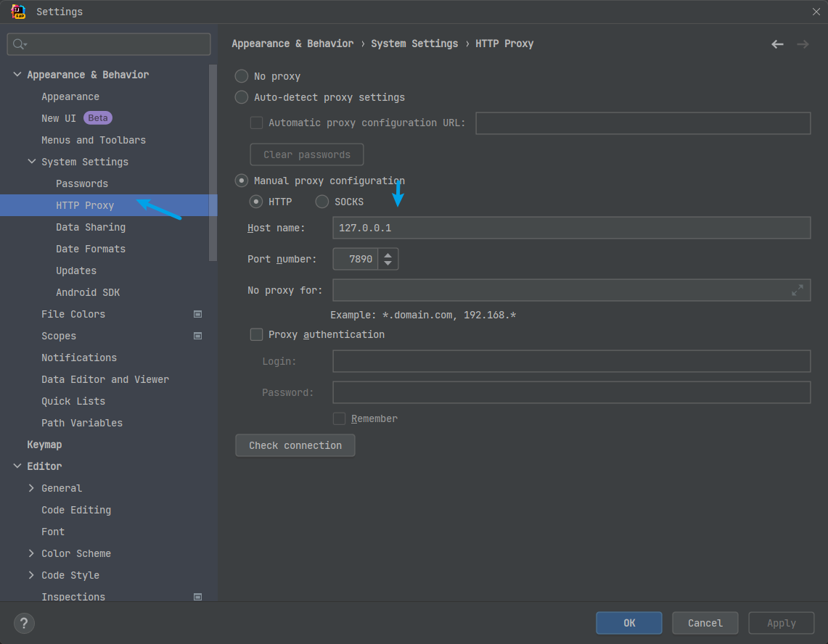Select the No proxy option
This screenshot has height=644, width=828.
[x=241, y=75]
